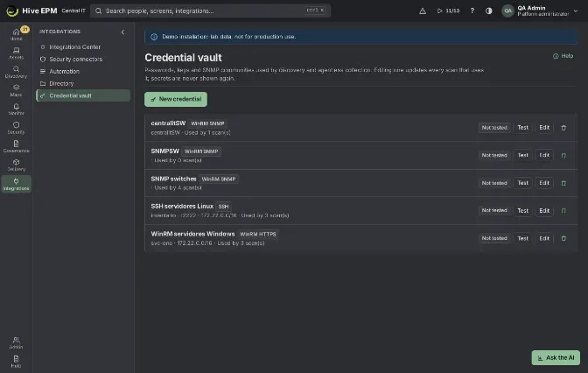Toggle the dark/light theme icon
Screen dimensions: 588x373
click(488, 11)
